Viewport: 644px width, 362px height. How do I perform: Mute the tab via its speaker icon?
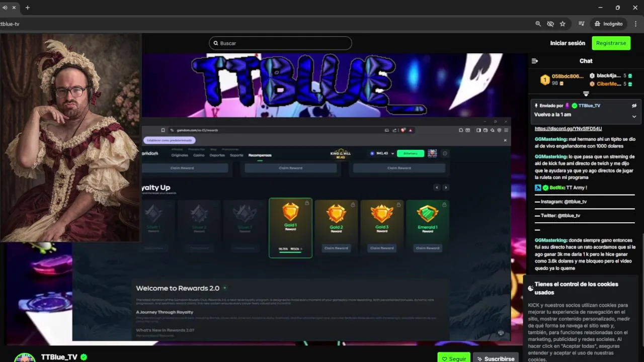pos(5,8)
